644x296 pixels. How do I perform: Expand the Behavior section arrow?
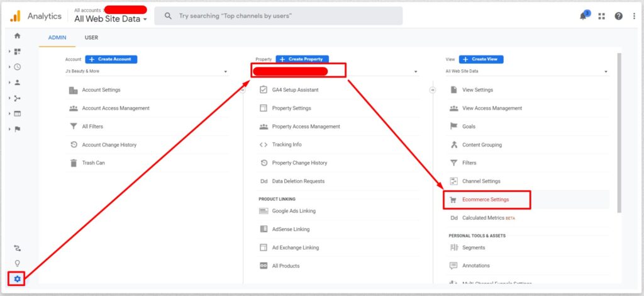(x=9, y=113)
